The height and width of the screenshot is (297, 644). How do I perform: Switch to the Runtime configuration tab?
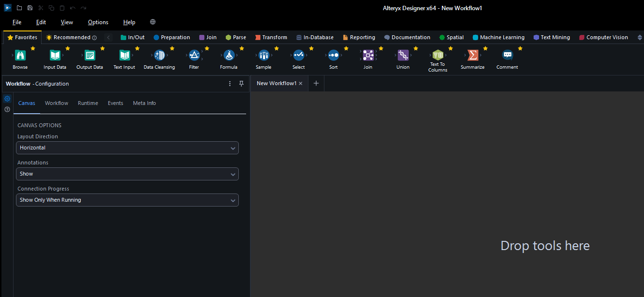coord(88,103)
